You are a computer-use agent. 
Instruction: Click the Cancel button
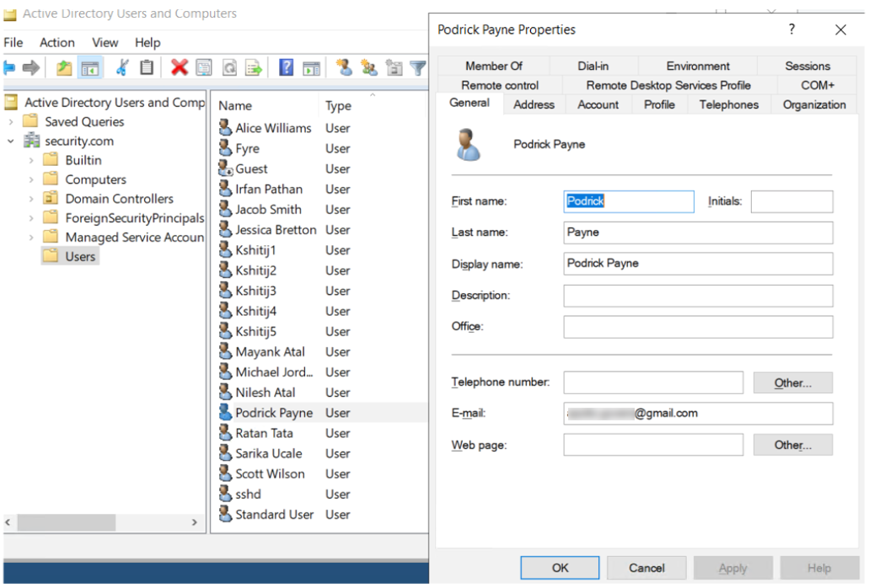click(x=646, y=568)
